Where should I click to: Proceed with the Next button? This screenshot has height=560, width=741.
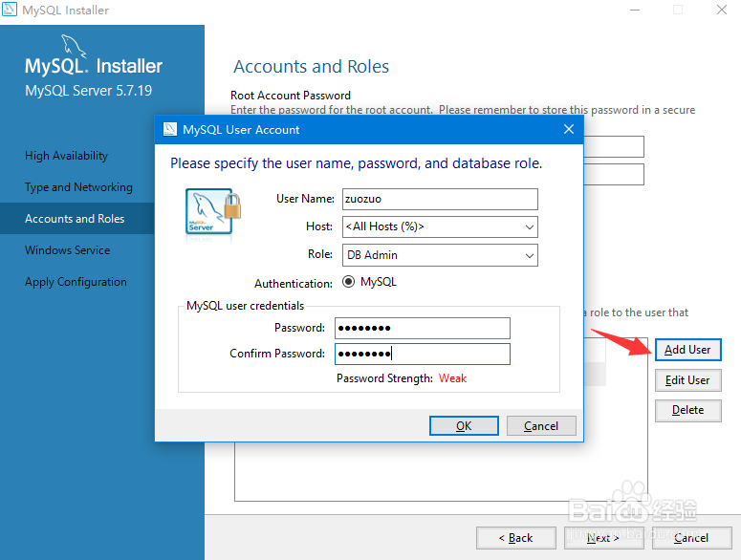603,538
